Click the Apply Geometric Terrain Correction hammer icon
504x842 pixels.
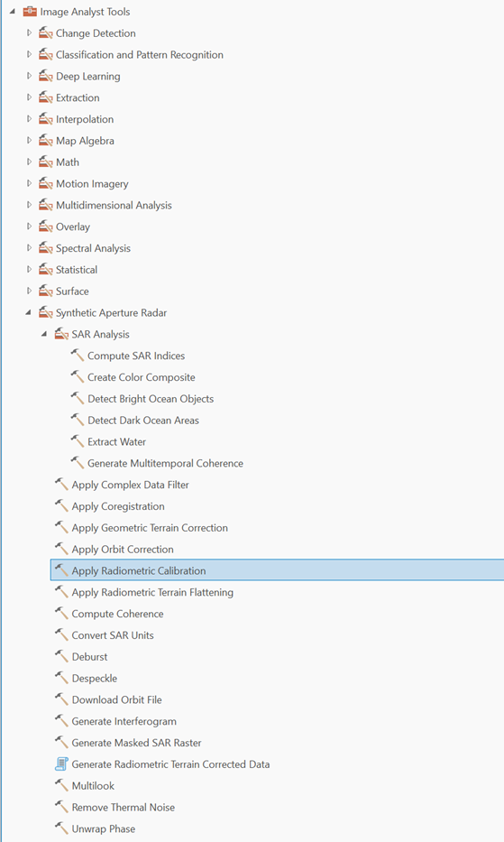(61, 527)
